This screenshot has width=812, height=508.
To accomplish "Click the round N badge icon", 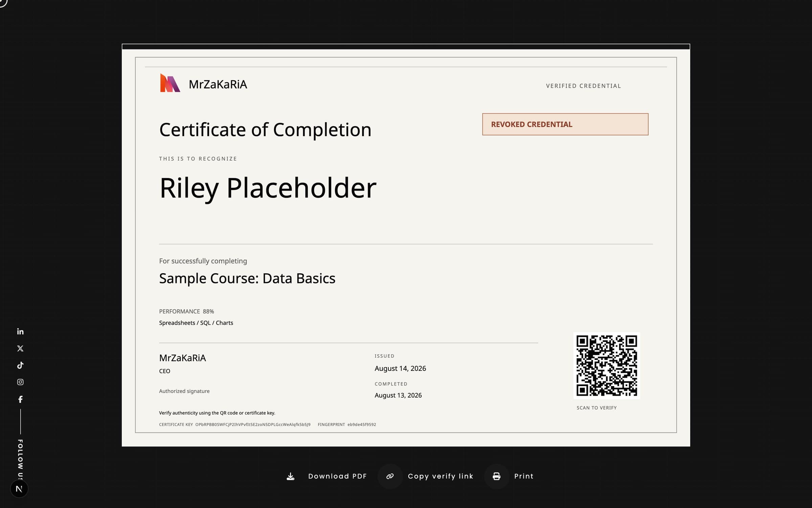I will 19,489.
